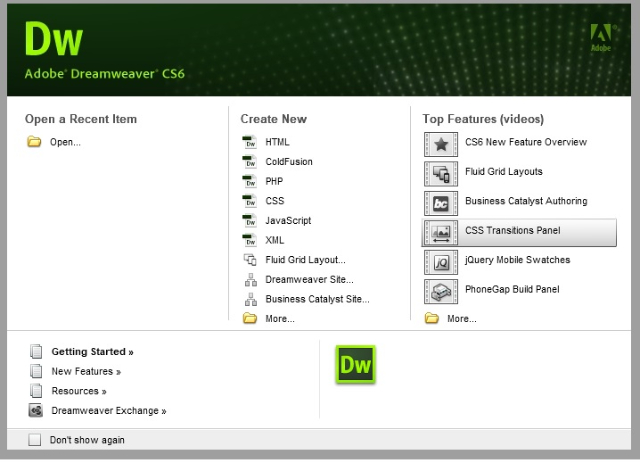The width and height of the screenshot is (640, 463).
Task: Create a new XML document
Action: pos(274,240)
